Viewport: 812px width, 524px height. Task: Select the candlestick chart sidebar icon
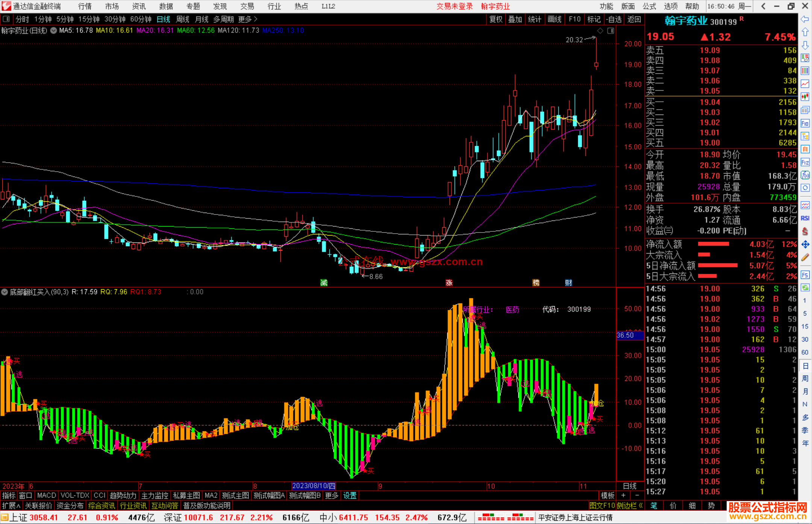coord(805,97)
